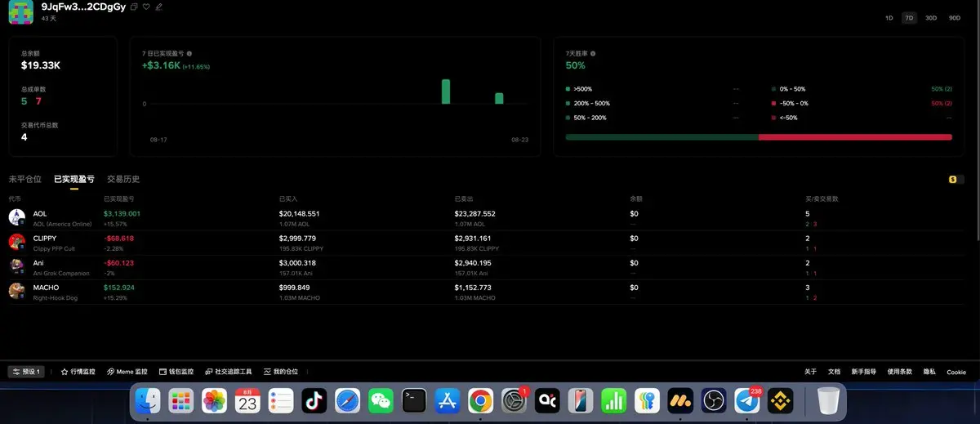Open Launchpad from the Dock
This screenshot has width=980, height=424.
tap(181, 400)
